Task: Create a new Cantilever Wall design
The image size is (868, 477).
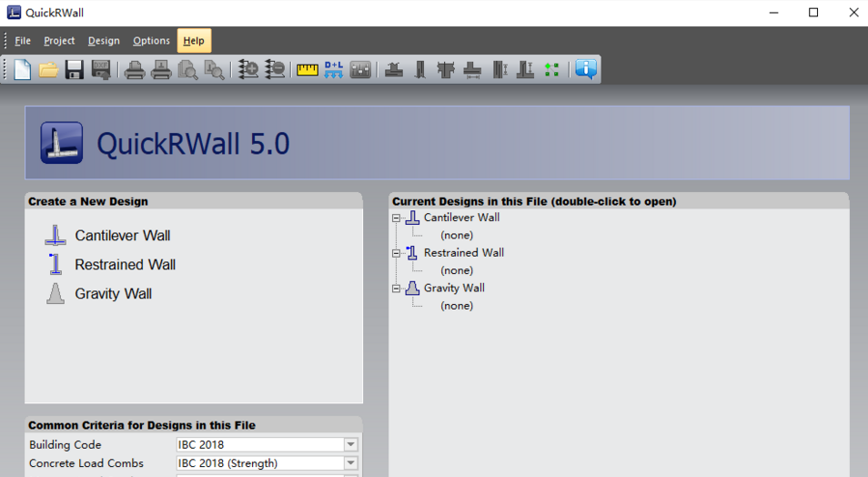Action: [x=122, y=236]
